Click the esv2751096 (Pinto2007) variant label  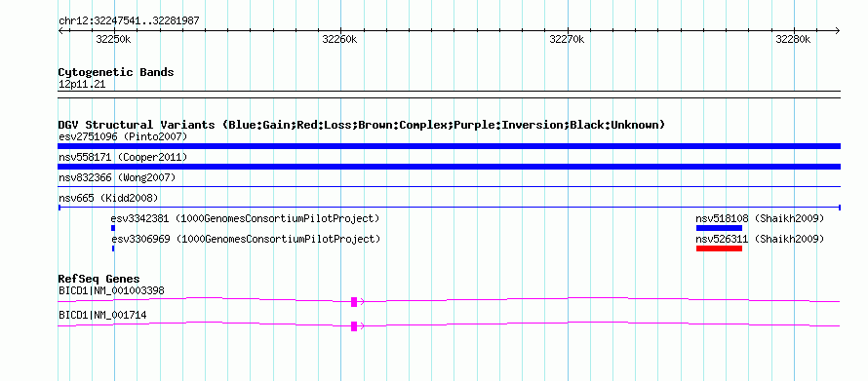click(123, 136)
